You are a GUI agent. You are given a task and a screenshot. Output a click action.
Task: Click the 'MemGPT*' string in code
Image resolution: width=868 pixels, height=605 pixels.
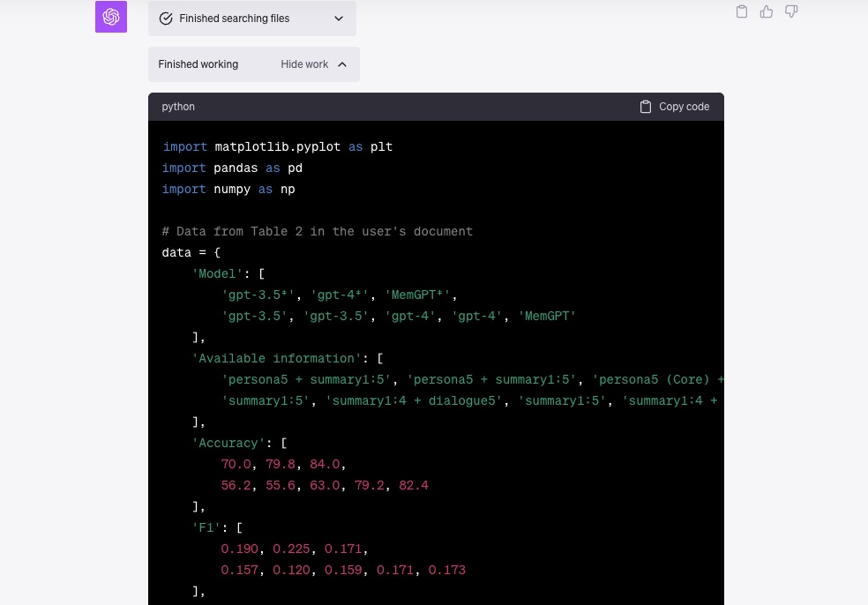[417, 295]
